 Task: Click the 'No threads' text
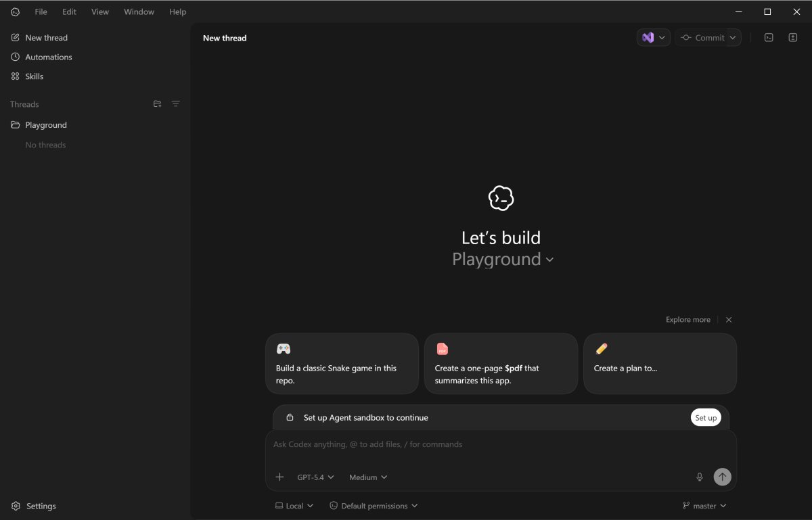click(45, 145)
